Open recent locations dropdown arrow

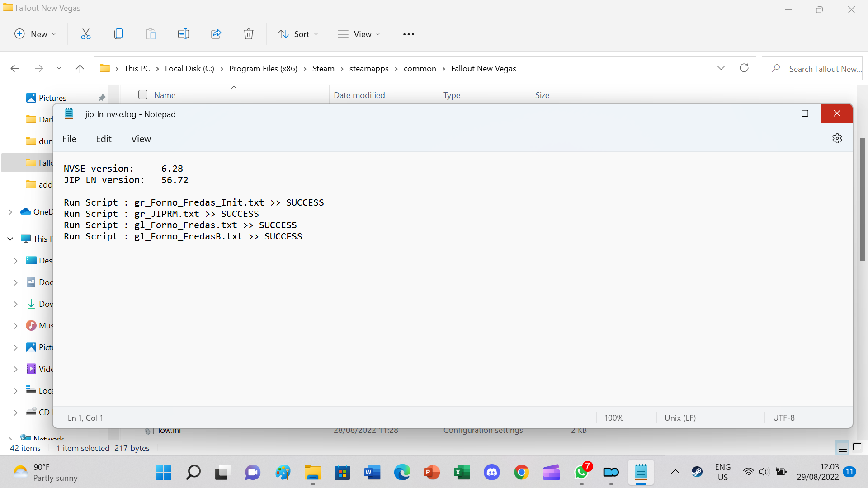click(x=59, y=69)
